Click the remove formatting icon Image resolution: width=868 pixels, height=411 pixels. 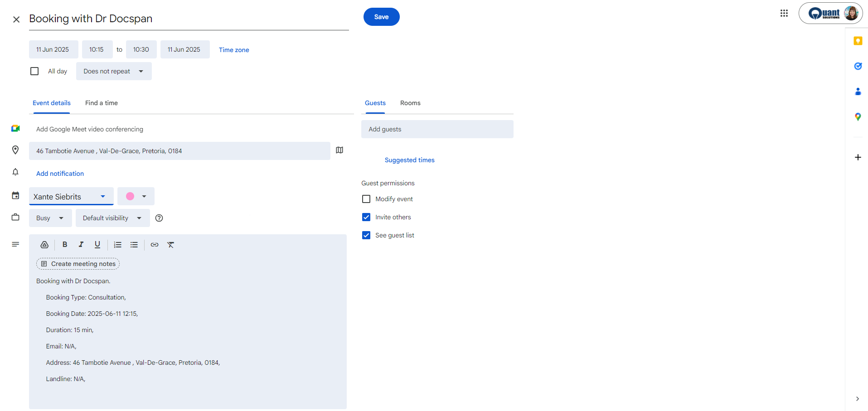pos(171,245)
